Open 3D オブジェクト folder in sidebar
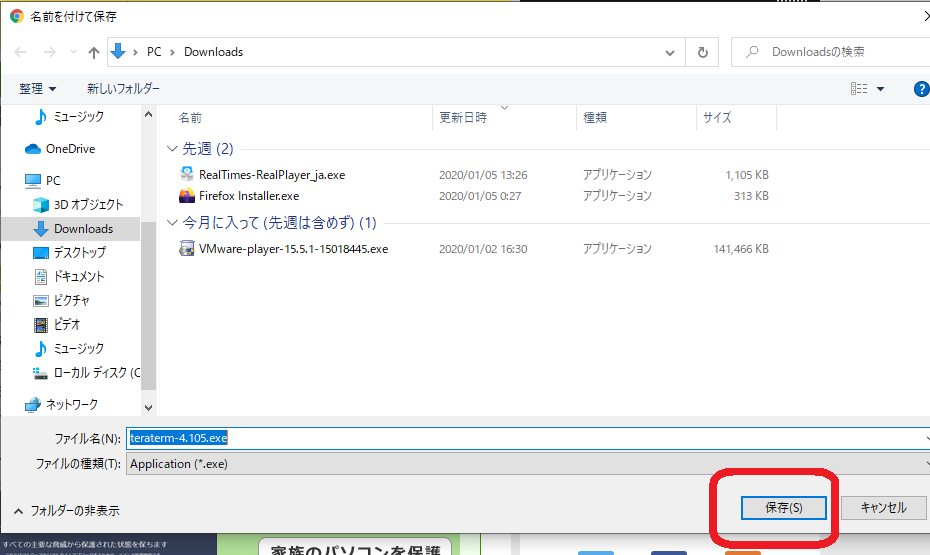 (x=88, y=205)
